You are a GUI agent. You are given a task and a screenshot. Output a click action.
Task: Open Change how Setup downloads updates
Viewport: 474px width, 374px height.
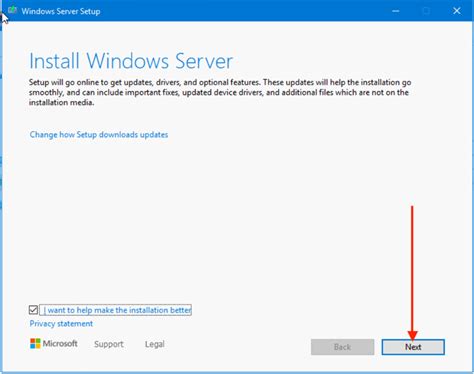tap(99, 135)
